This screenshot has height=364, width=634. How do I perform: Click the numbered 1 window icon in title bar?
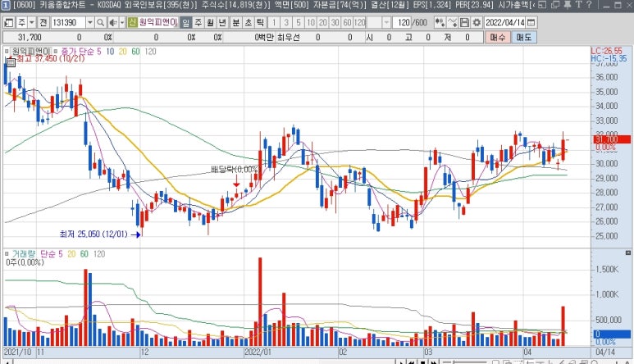click(6, 5)
